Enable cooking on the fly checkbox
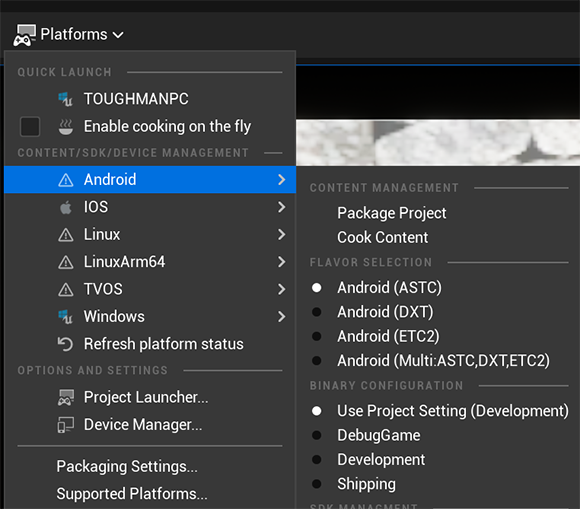This screenshot has height=509, width=580. [x=30, y=127]
